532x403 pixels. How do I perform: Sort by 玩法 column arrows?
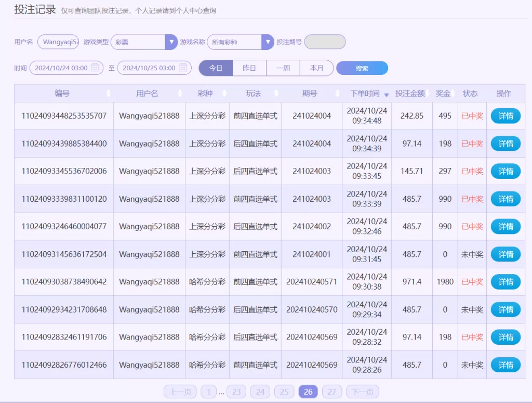pyautogui.click(x=276, y=94)
